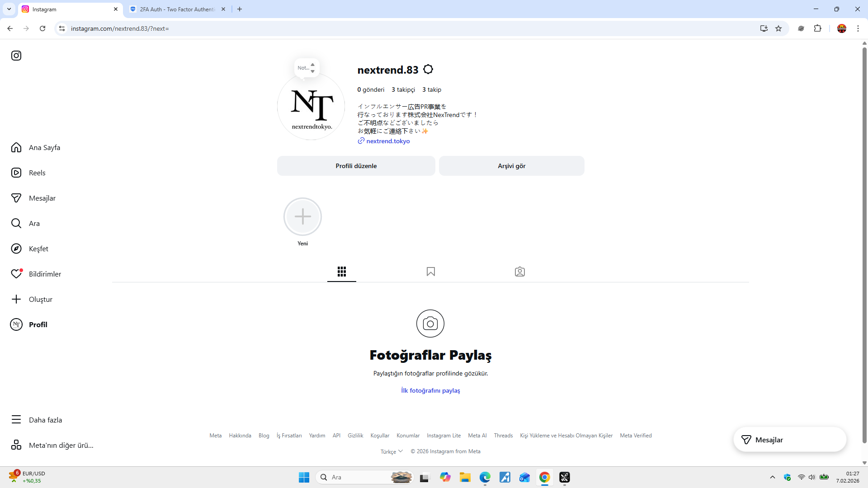Open the Gizlilik footer link

coord(355,436)
